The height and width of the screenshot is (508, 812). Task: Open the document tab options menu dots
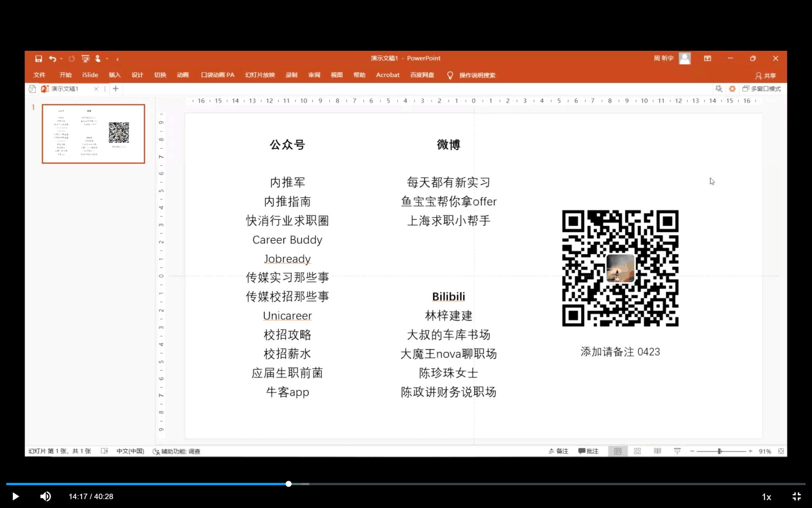point(105,89)
